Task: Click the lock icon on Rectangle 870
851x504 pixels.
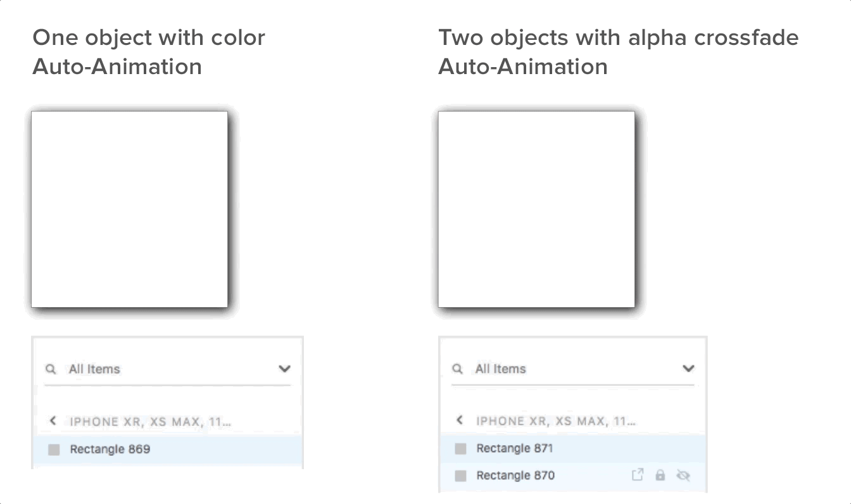Action: tap(660, 475)
